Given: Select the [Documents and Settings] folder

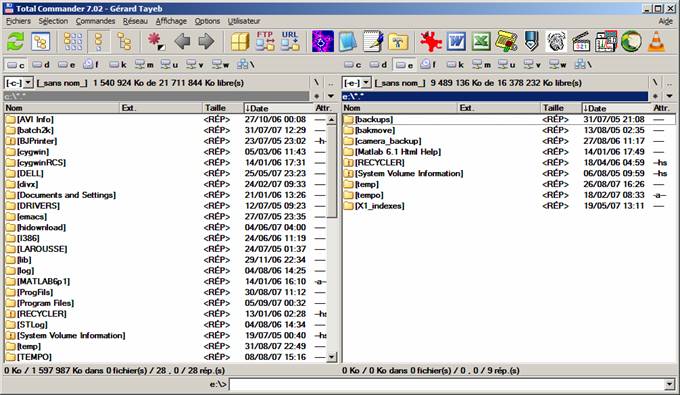Looking at the screenshot, I should 66,195.
